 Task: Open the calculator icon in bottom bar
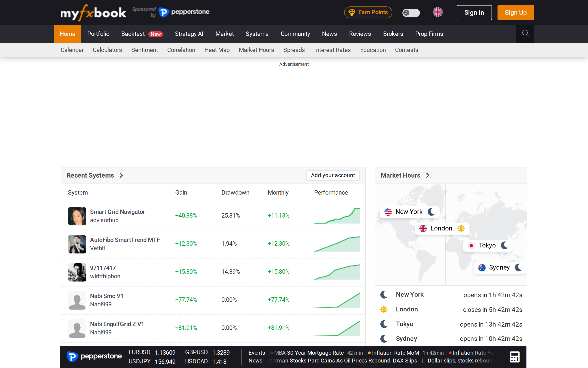[515, 357]
